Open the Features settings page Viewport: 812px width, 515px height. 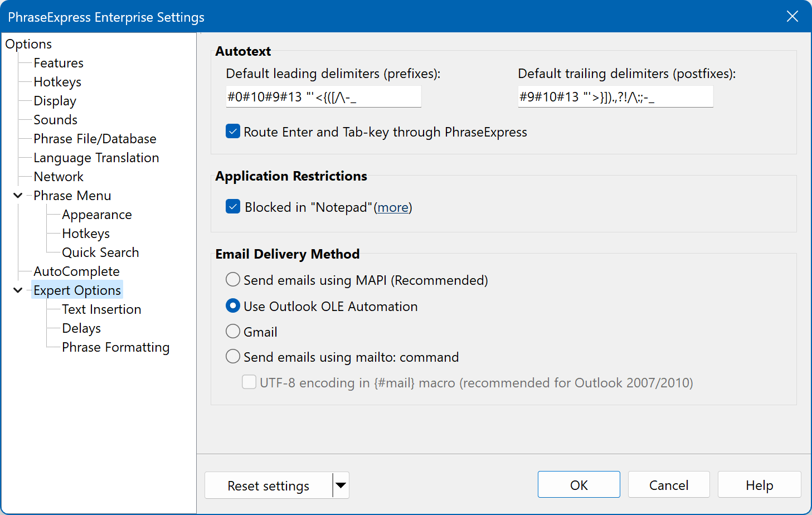pyautogui.click(x=59, y=63)
